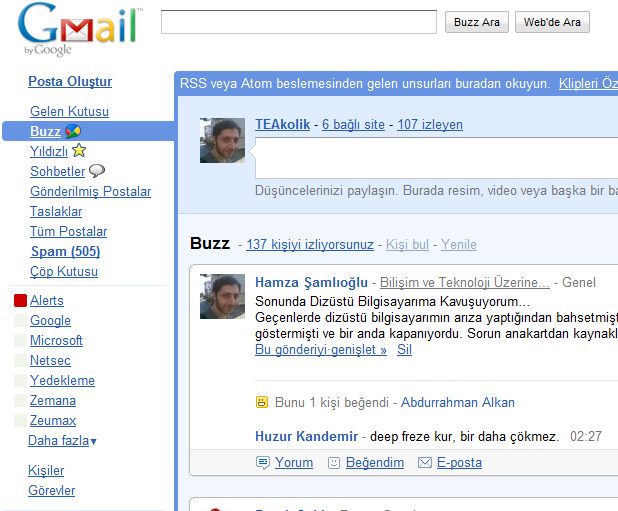Click the Yorum comment link

pyautogui.click(x=294, y=463)
